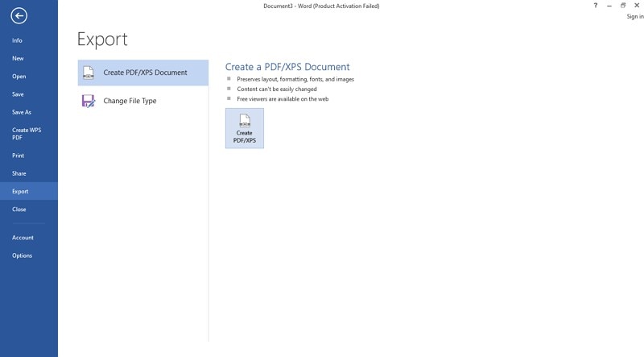This screenshot has width=644, height=357.
Task: Click the purple floppy disk Change File Type icon
Action: (89, 101)
